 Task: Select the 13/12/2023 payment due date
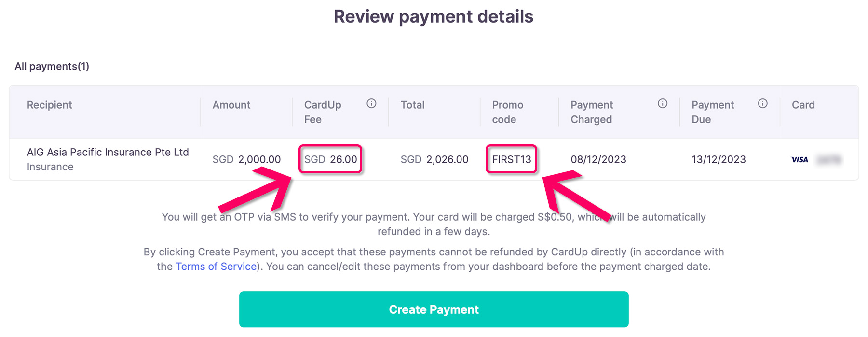click(x=719, y=159)
